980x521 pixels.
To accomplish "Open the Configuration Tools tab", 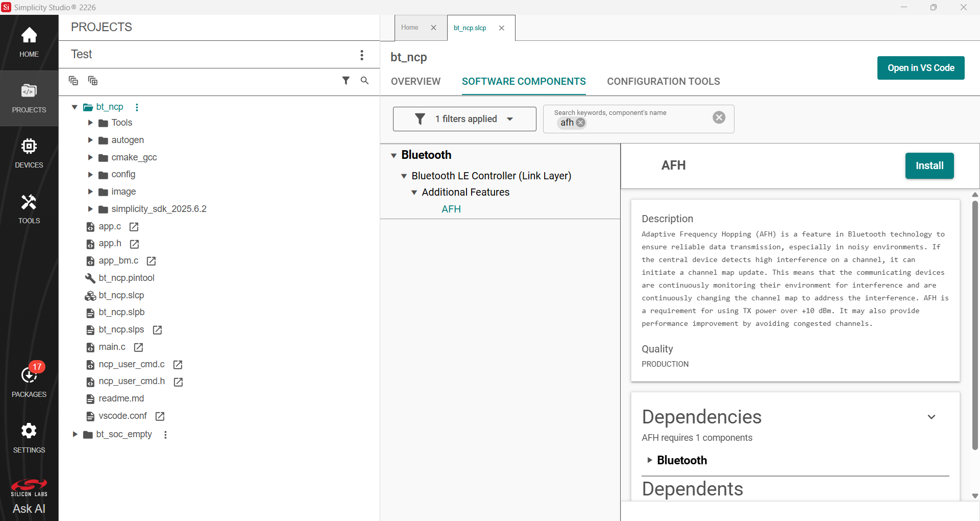I will point(664,82).
